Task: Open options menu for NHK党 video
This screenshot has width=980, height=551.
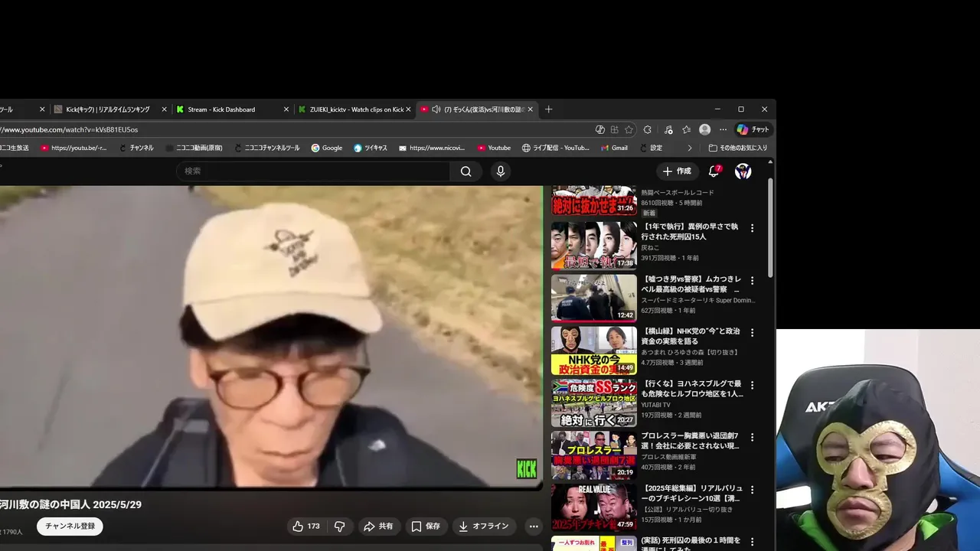Action: pyautogui.click(x=752, y=333)
